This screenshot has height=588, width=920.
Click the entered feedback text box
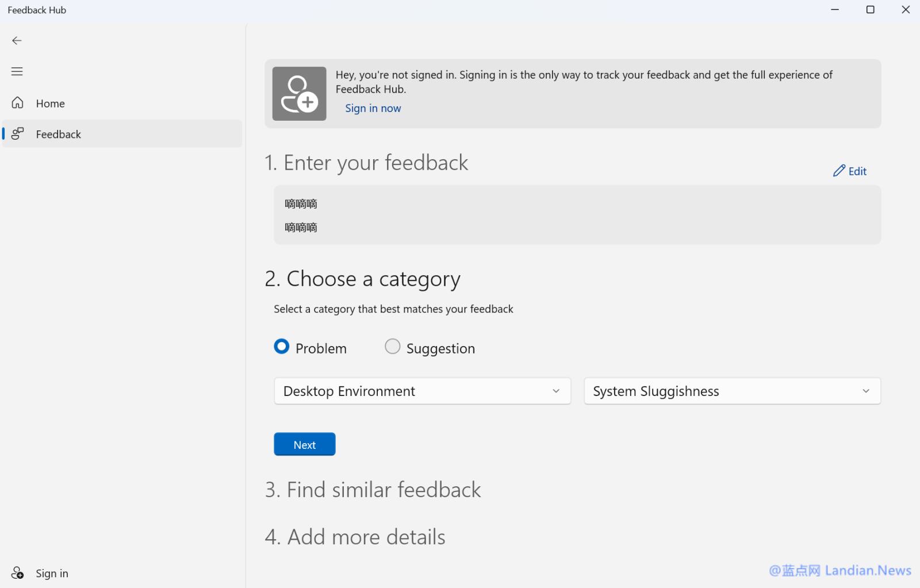point(577,215)
